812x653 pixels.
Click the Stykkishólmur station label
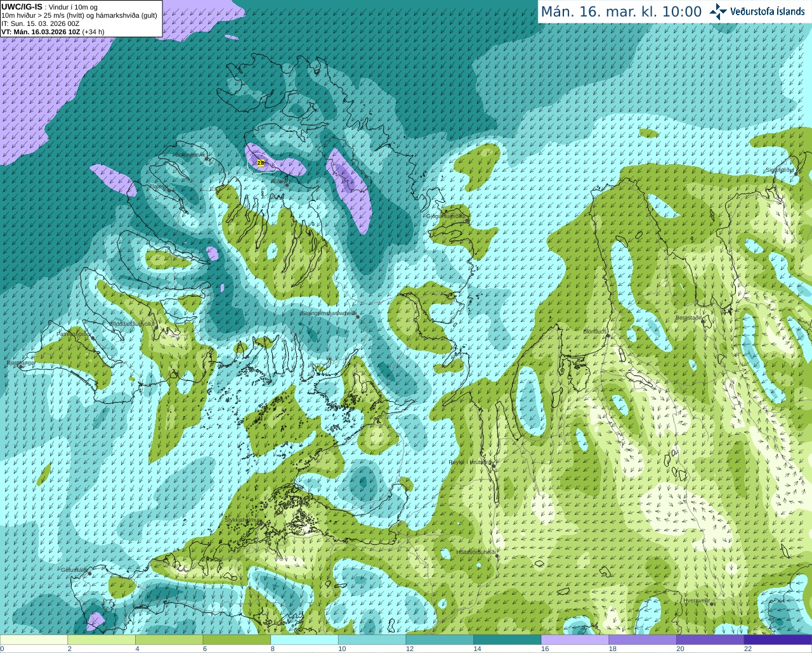[x=243, y=519]
